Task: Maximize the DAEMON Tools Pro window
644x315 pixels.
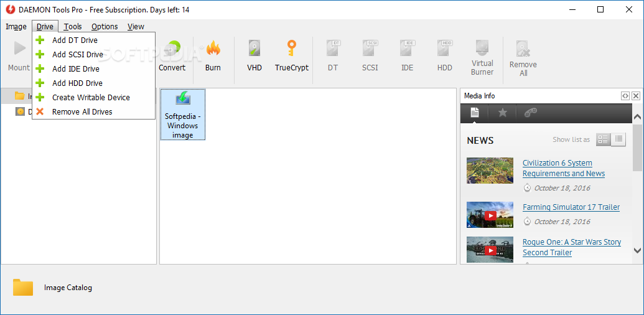Action: pyautogui.click(x=600, y=9)
